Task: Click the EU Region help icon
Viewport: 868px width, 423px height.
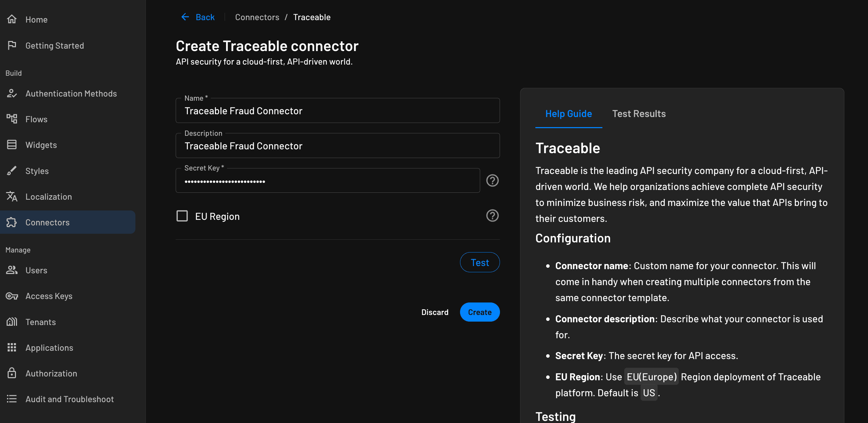Action: tap(492, 215)
